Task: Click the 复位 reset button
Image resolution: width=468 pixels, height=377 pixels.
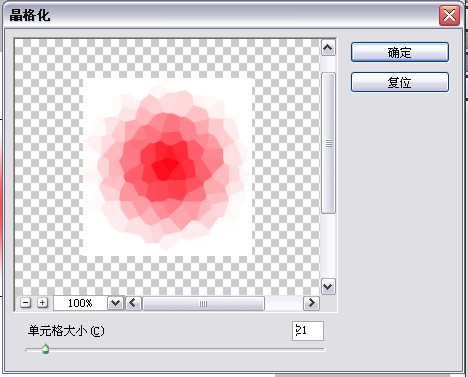Action: (400, 82)
